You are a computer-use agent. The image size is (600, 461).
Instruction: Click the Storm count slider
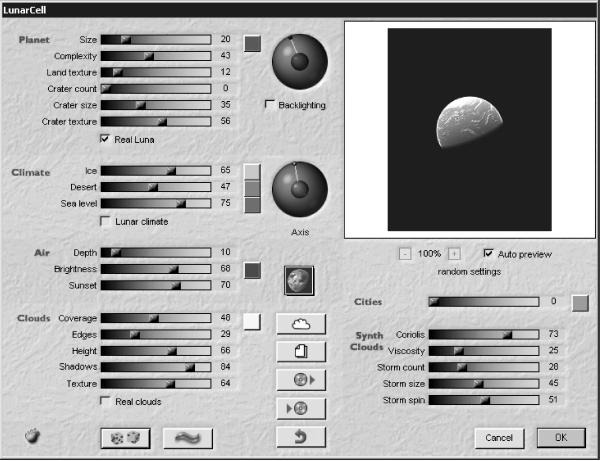(x=484, y=367)
